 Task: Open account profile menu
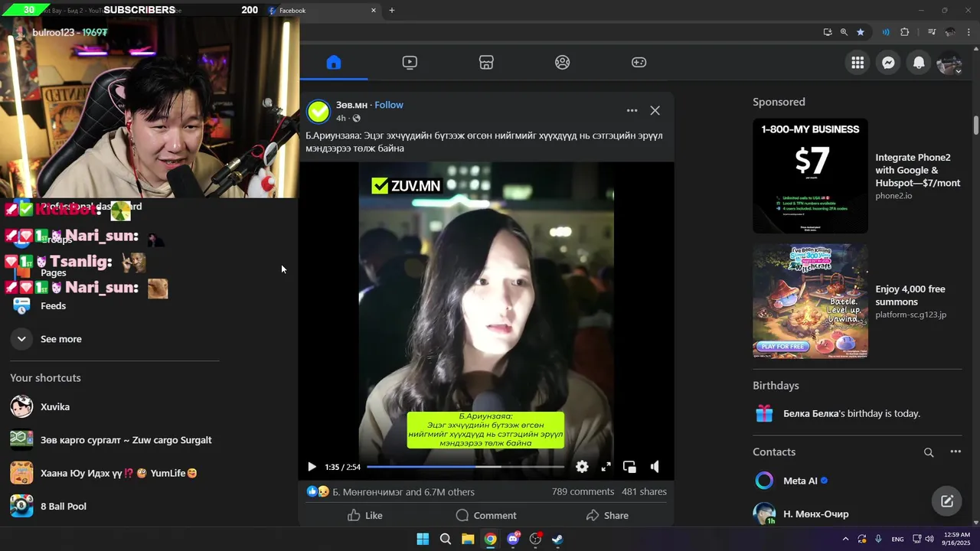click(x=949, y=63)
